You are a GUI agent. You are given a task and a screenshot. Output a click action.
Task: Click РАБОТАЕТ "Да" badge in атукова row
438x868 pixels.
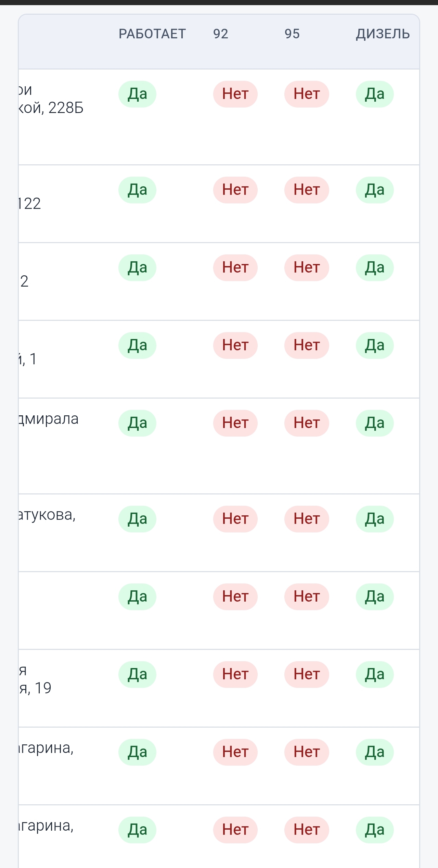click(x=137, y=519)
